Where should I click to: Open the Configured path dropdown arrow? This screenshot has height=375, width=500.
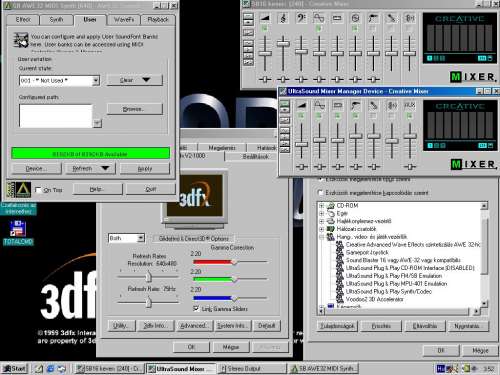tap(97, 123)
